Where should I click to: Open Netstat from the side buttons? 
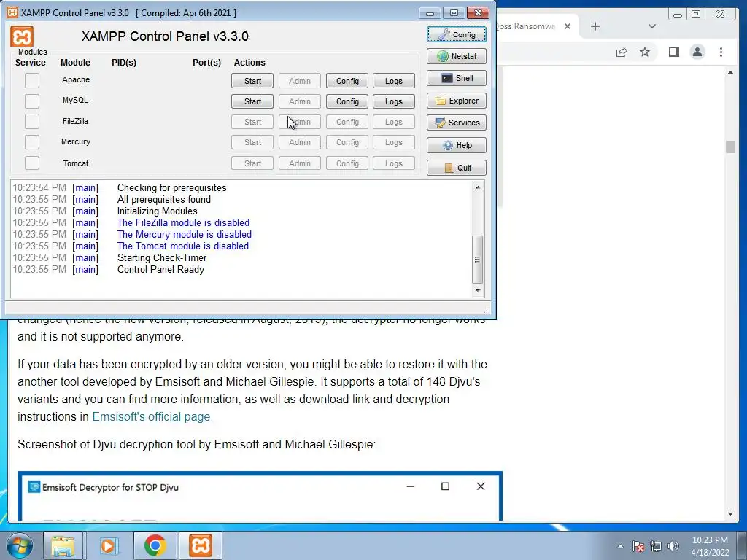(x=457, y=56)
